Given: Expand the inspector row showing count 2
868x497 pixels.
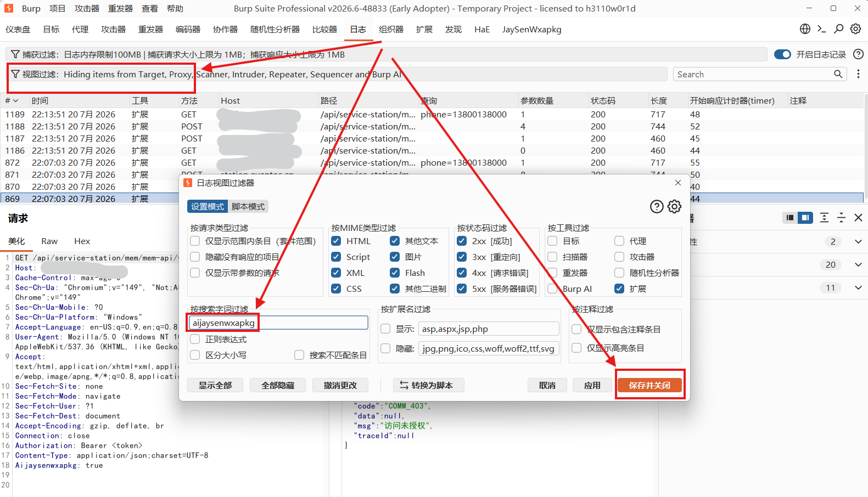Looking at the screenshot, I should [858, 241].
